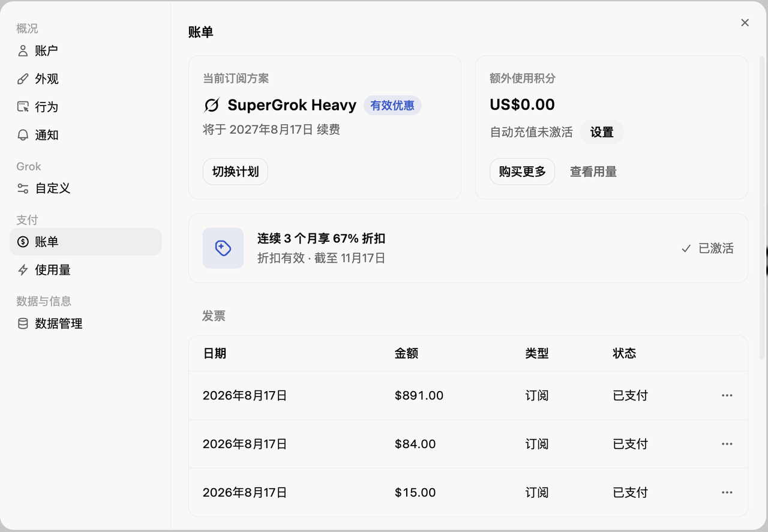This screenshot has width=768, height=532.
Task: Click the US$0.00 credit balance
Action: (522, 104)
